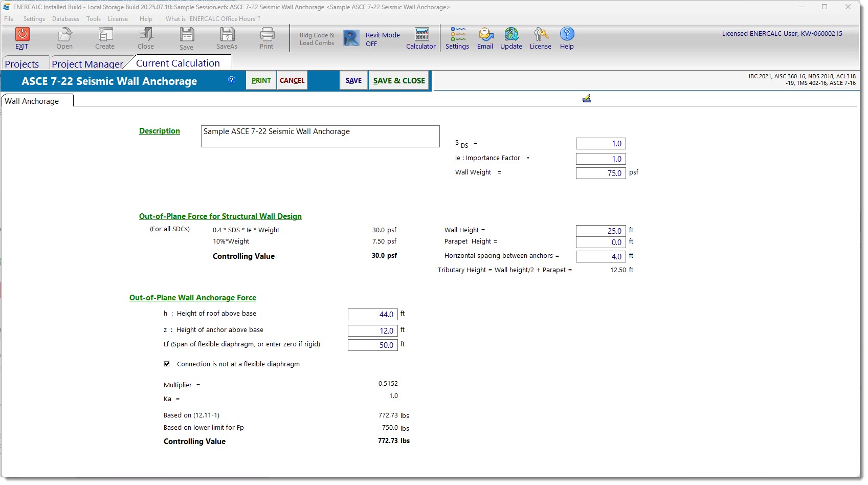Click the Wall Weight input field
The image size is (868, 485).
click(600, 173)
